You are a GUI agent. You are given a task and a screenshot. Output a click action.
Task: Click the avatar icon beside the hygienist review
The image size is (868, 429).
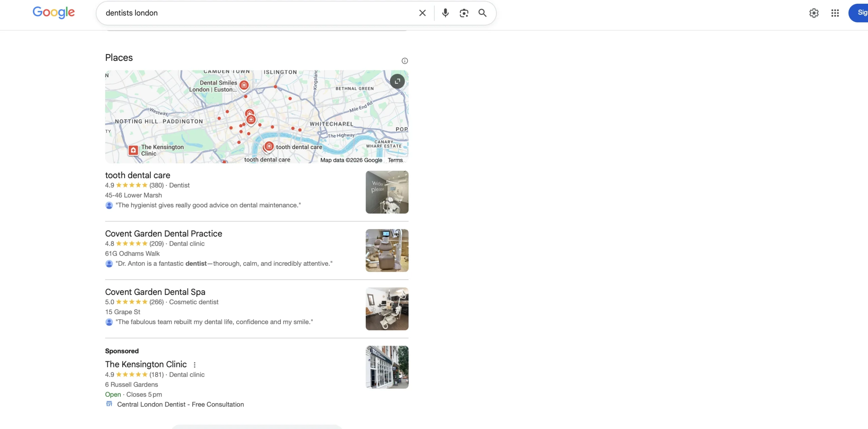[x=109, y=205]
